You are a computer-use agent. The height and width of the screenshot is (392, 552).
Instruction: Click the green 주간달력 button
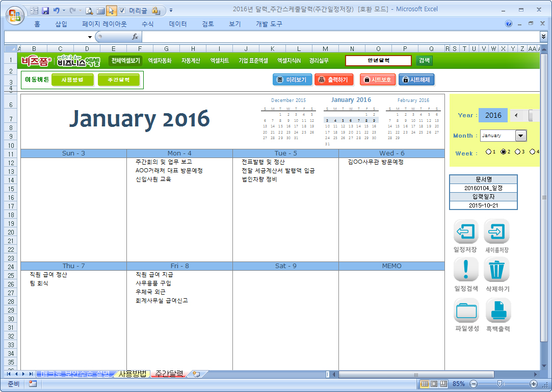point(119,80)
